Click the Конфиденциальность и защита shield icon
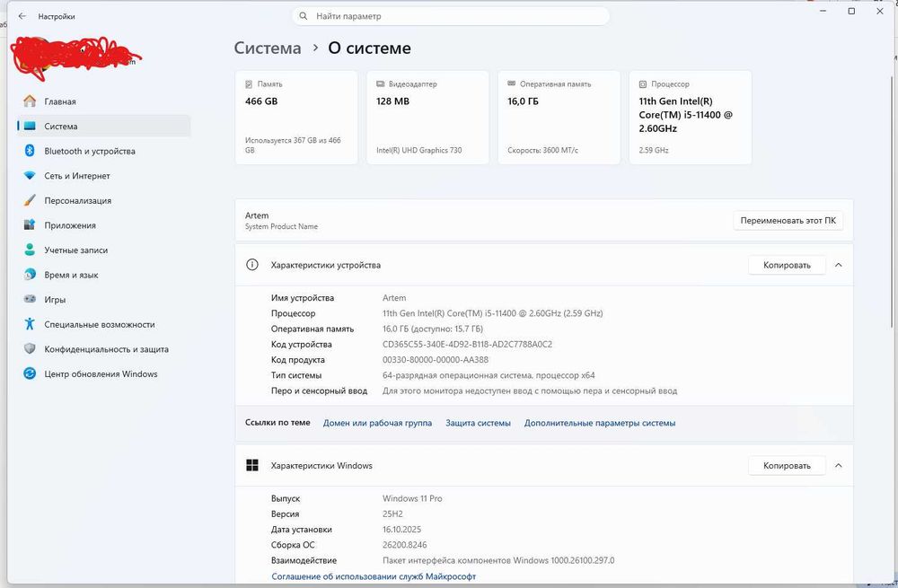Screen dimensions: 898x588 point(30,348)
